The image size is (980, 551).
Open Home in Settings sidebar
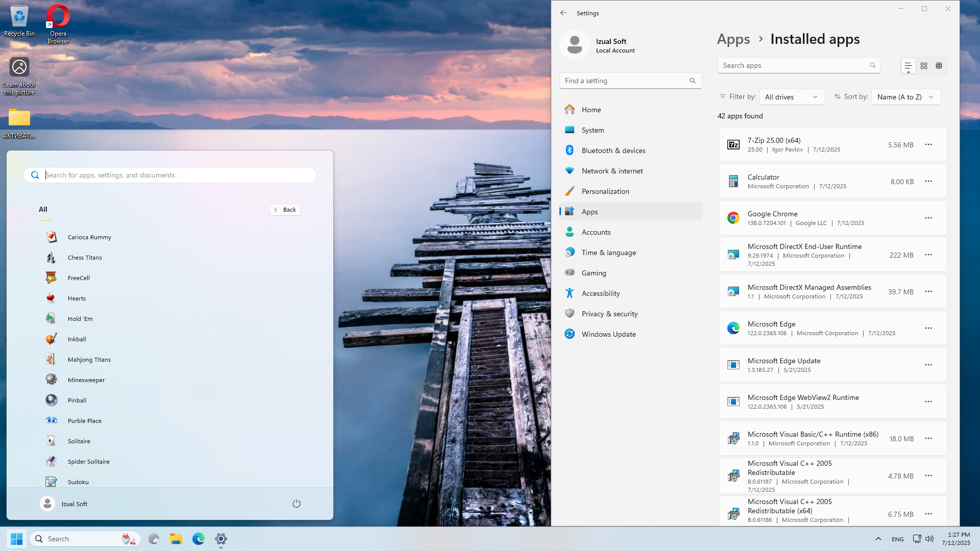tap(631, 110)
